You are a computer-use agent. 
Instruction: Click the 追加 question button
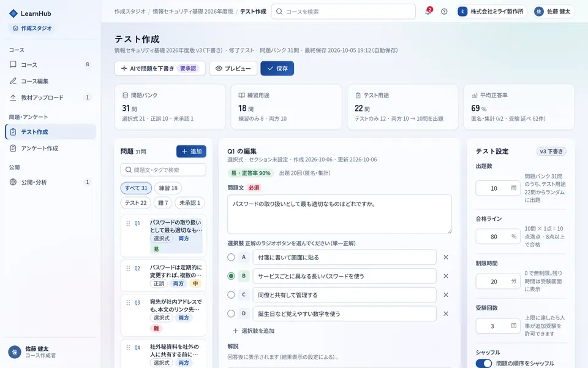point(191,151)
